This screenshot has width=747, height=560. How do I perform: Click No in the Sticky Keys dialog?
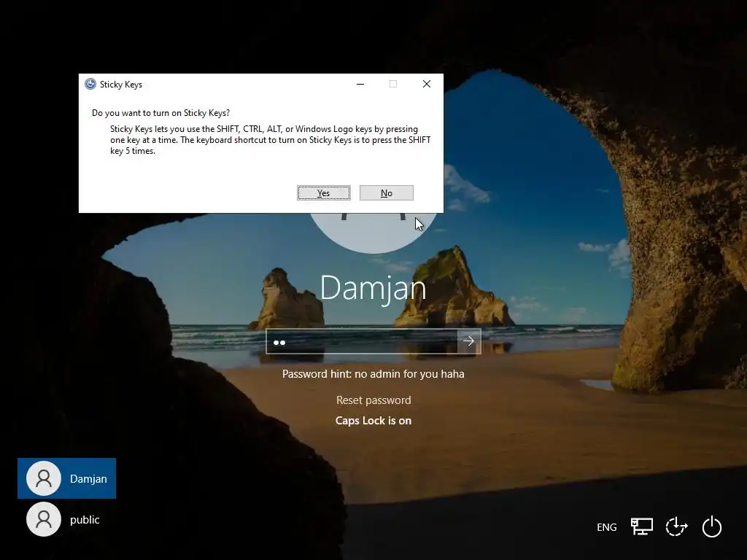point(387,192)
